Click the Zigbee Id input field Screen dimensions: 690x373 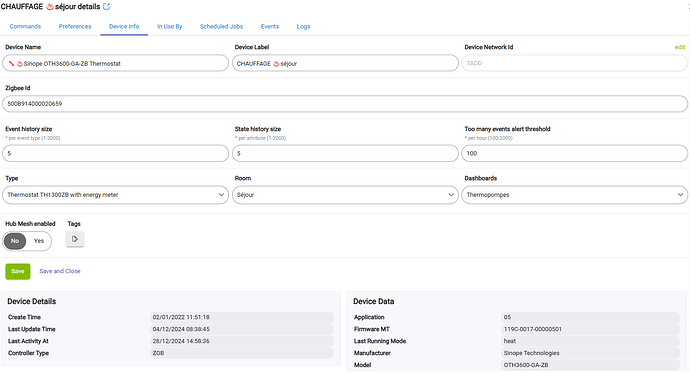[x=345, y=104]
